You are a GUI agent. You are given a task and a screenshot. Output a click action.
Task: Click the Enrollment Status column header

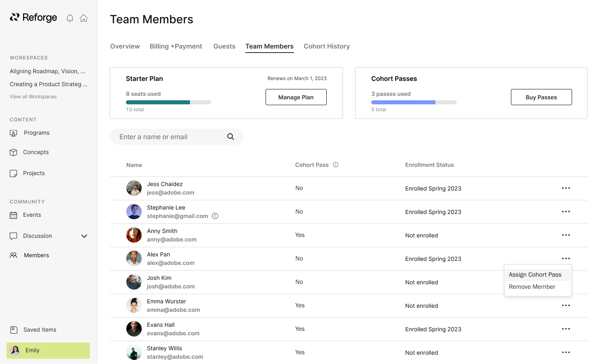click(430, 165)
